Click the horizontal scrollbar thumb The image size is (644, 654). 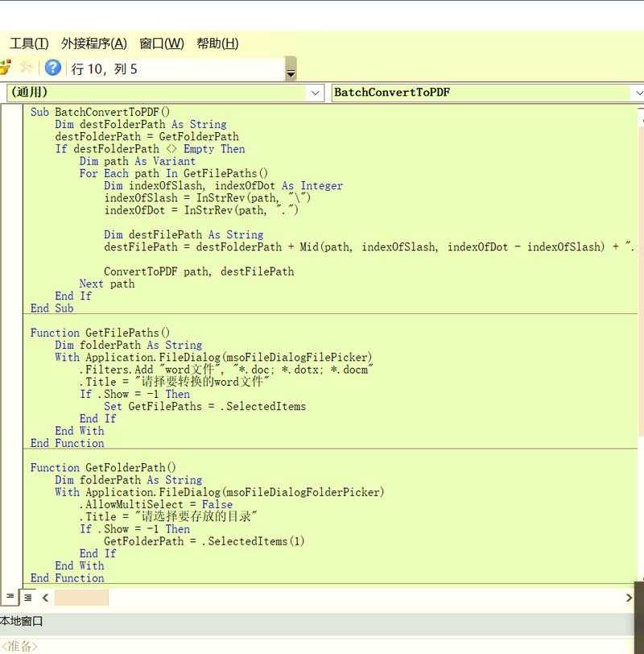81,598
